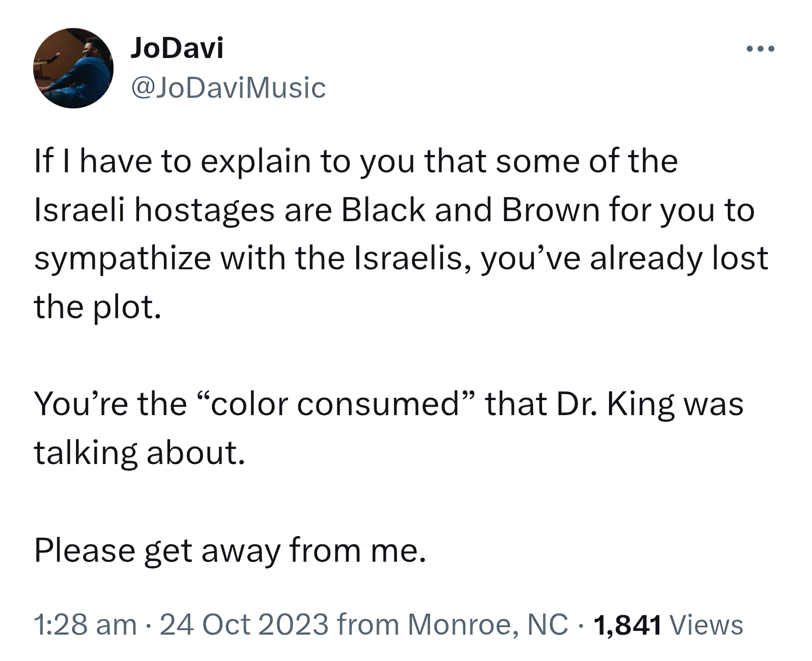Click the "Please get away from me." line
Image resolution: width=812 pixels, height=661 pixels.
(x=230, y=551)
